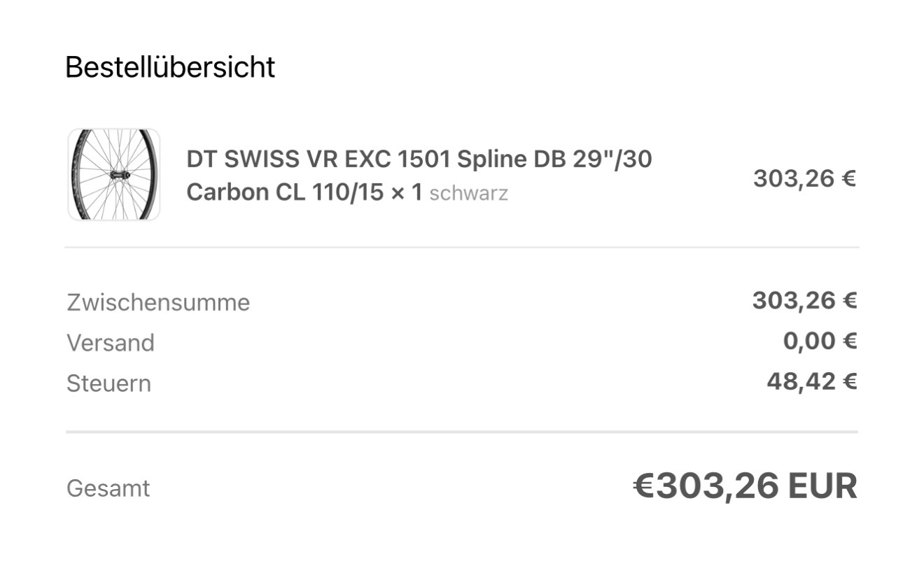
Task: Select the total amount €303,26
Action: tap(706, 487)
